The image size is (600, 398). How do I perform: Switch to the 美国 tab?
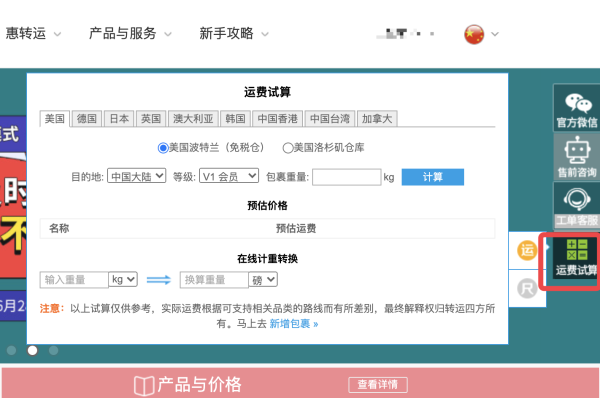click(x=54, y=119)
